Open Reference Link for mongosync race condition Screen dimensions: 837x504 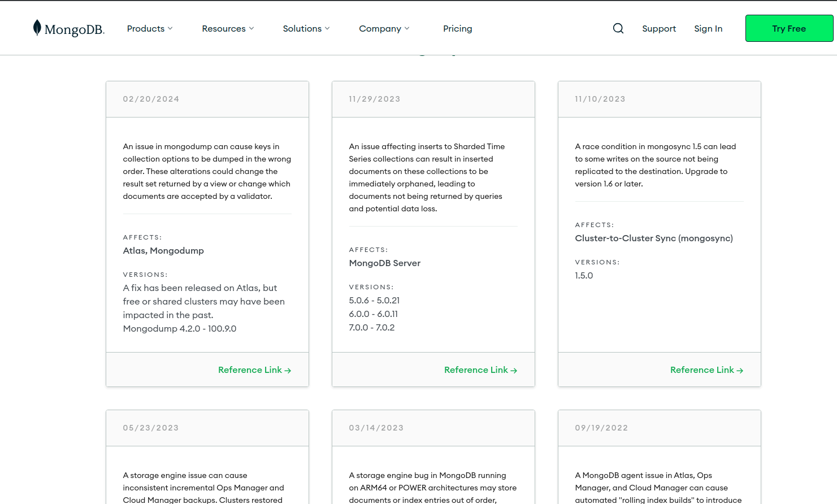pyautogui.click(x=702, y=370)
